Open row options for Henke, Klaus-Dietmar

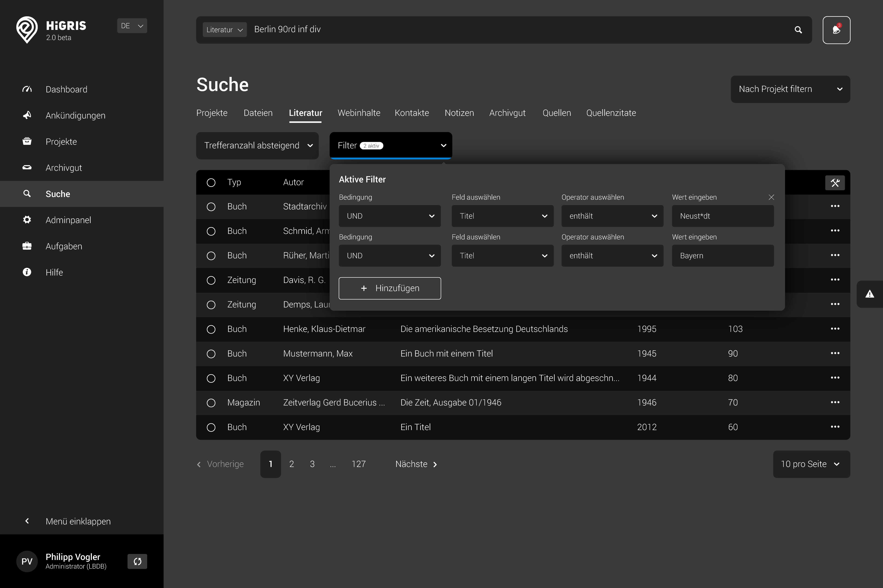pos(835,329)
